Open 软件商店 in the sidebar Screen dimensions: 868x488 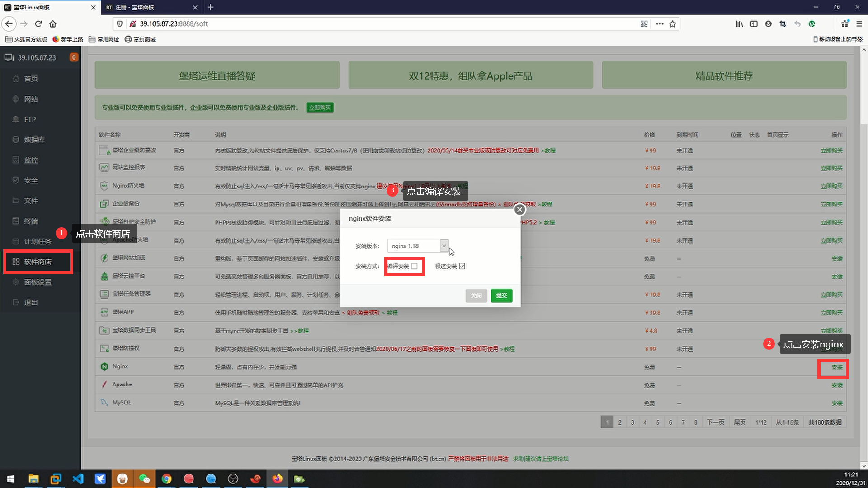point(38,262)
